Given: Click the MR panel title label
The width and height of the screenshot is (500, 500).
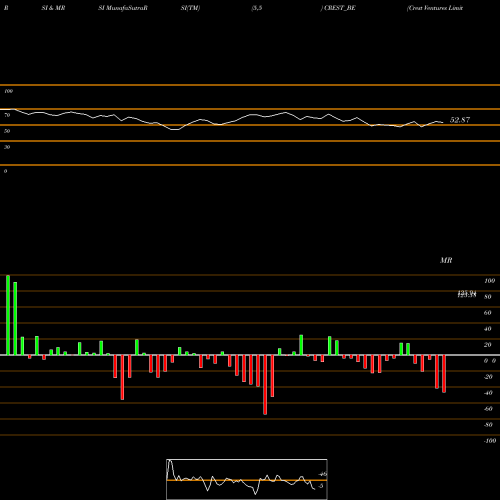Looking at the screenshot, I should [446, 260].
